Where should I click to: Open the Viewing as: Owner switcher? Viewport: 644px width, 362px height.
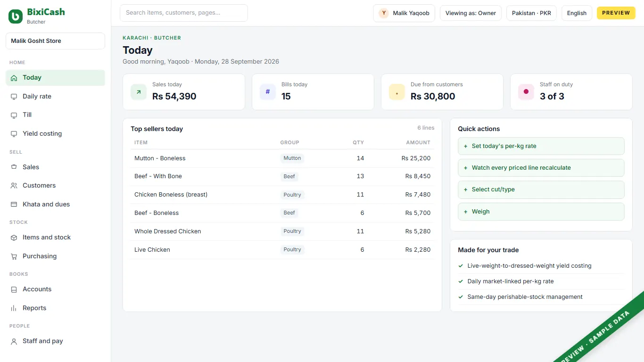pyautogui.click(x=471, y=13)
